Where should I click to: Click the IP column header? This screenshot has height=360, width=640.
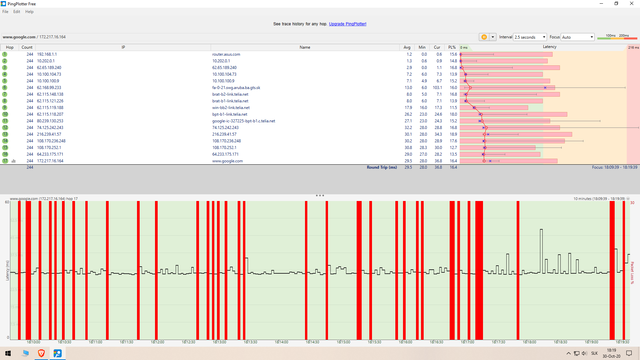pyautogui.click(x=123, y=47)
